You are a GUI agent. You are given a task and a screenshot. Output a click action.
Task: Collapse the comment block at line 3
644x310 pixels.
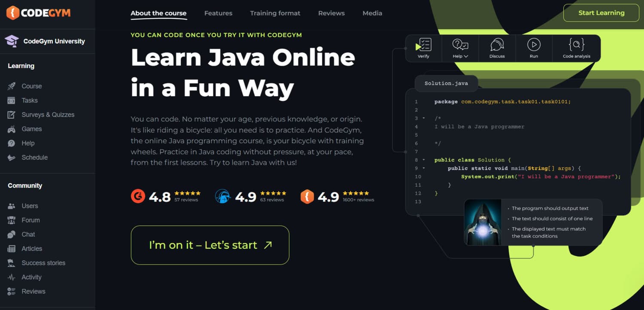(424, 118)
